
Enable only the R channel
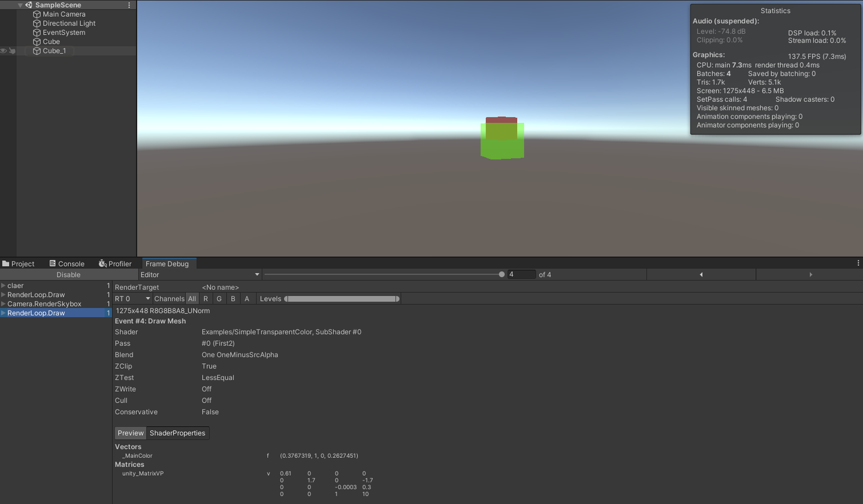pyautogui.click(x=204, y=298)
